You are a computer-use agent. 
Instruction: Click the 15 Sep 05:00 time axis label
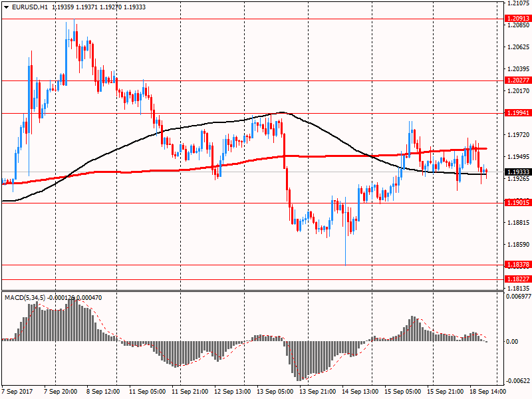click(x=403, y=391)
